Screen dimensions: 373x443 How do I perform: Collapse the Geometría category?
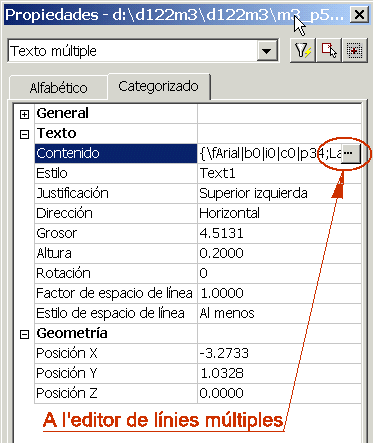coord(24,334)
